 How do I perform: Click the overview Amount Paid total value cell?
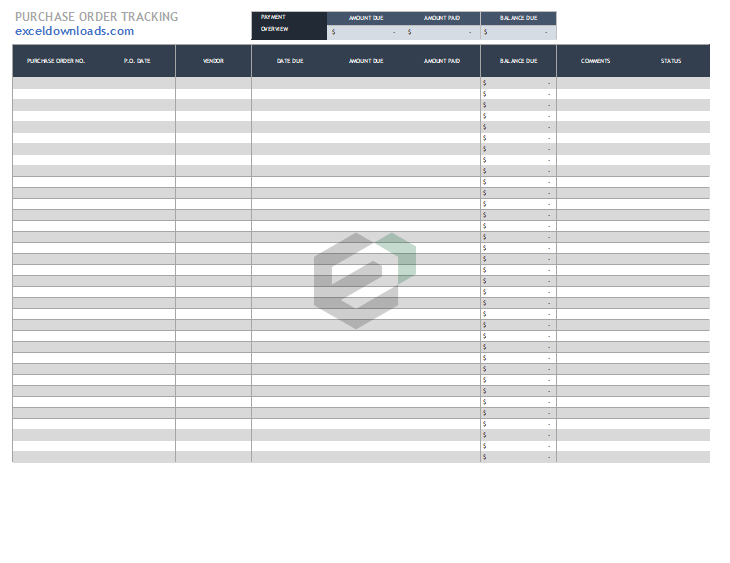pyautogui.click(x=441, y=32)
